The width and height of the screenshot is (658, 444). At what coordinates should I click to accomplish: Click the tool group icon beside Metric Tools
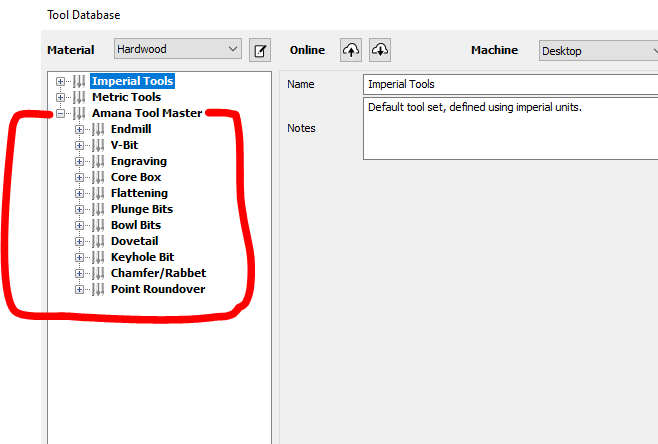(x=79, y=97)
